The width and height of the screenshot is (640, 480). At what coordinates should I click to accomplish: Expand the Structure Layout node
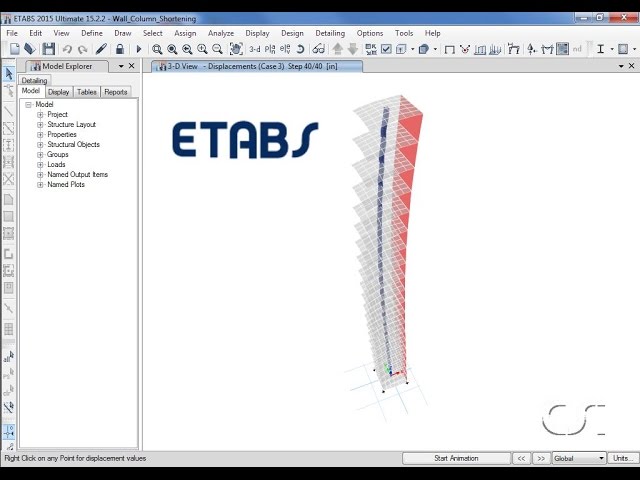point(40,124)
